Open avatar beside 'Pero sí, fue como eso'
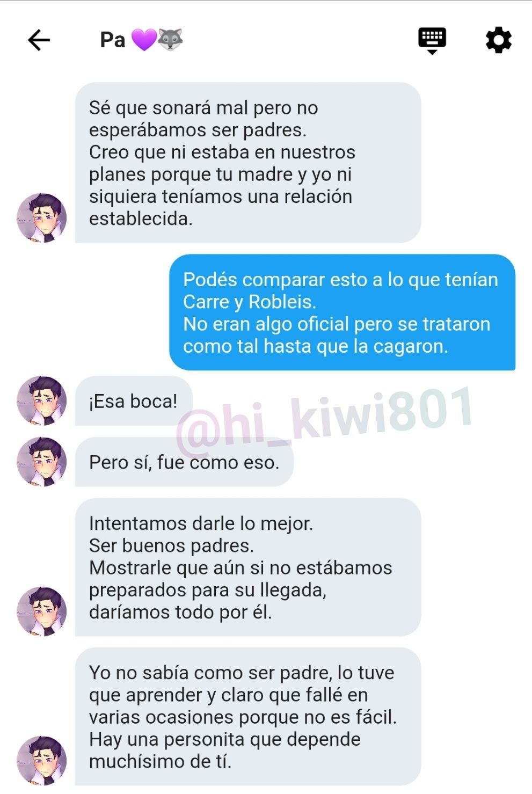This screenshot has height=794, width=532. click(x=42, y=462)
